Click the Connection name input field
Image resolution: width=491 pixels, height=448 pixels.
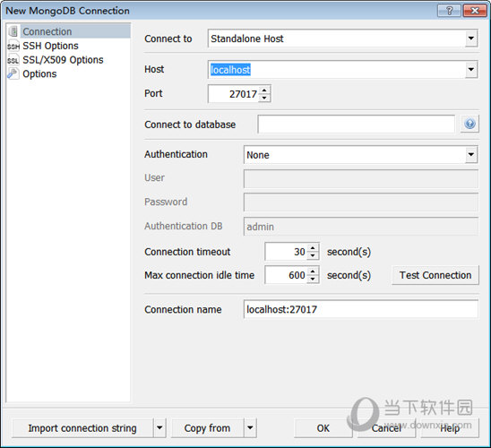(x=361, y=309)
